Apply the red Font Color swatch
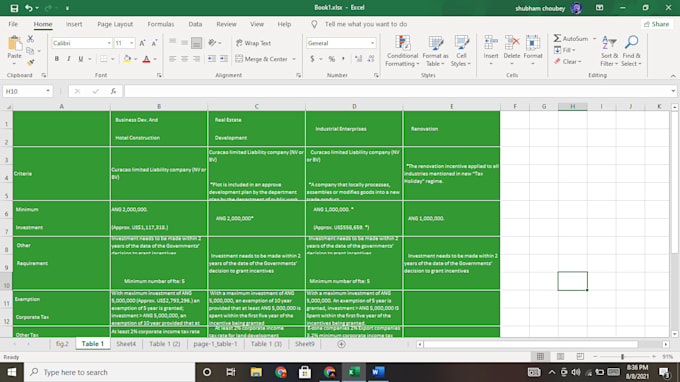680x382 pixels. click(146, 59)
